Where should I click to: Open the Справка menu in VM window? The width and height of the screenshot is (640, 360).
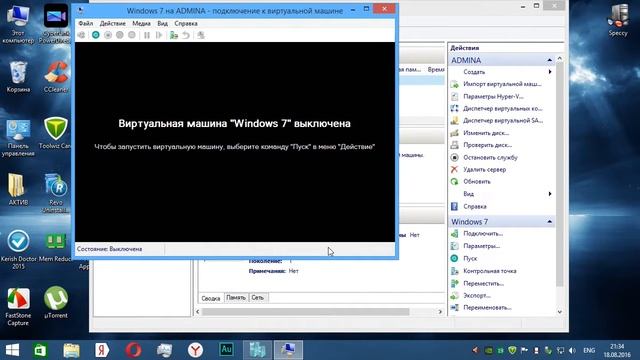186,24
